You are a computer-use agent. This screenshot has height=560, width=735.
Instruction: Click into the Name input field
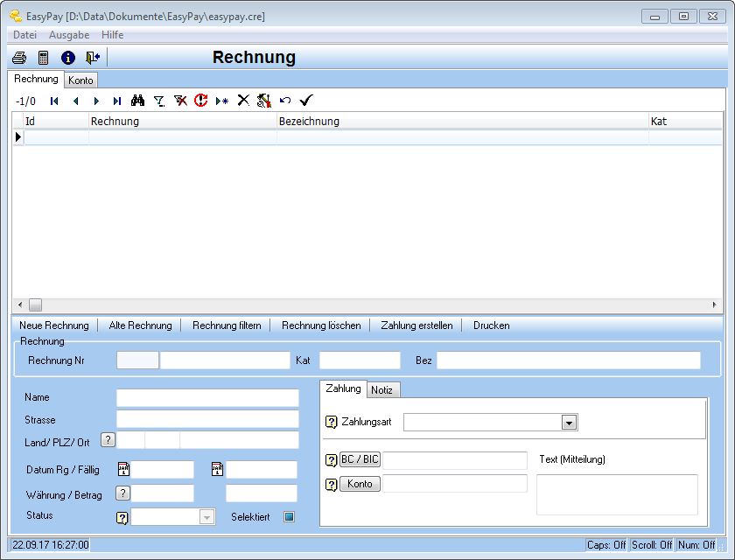207,398
